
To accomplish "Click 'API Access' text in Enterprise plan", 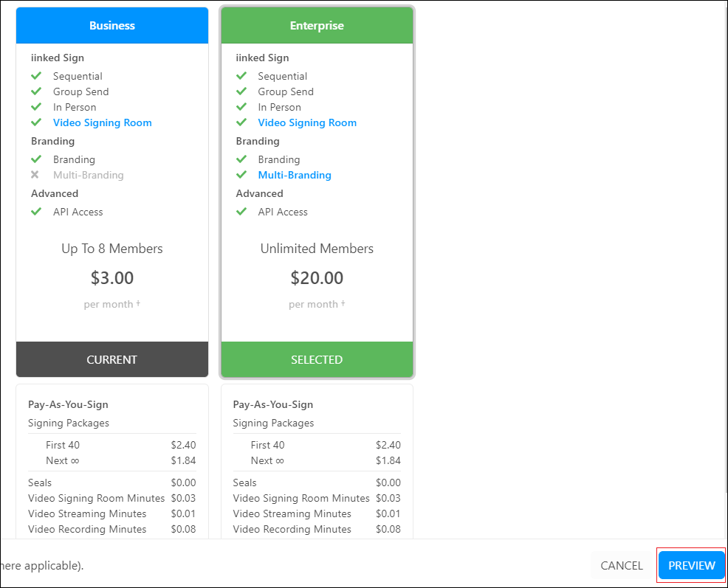I will (283, 212).
